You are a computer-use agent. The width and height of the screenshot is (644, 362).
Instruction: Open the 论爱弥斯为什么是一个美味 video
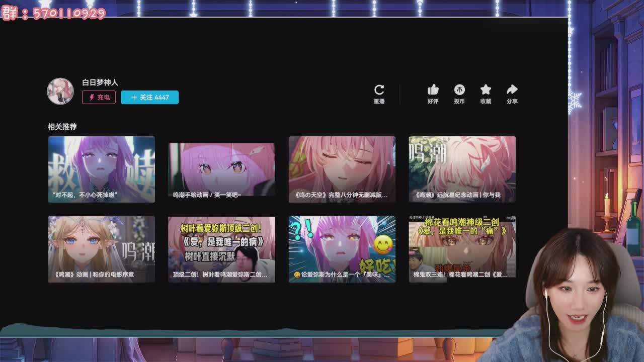coord(342,248)
